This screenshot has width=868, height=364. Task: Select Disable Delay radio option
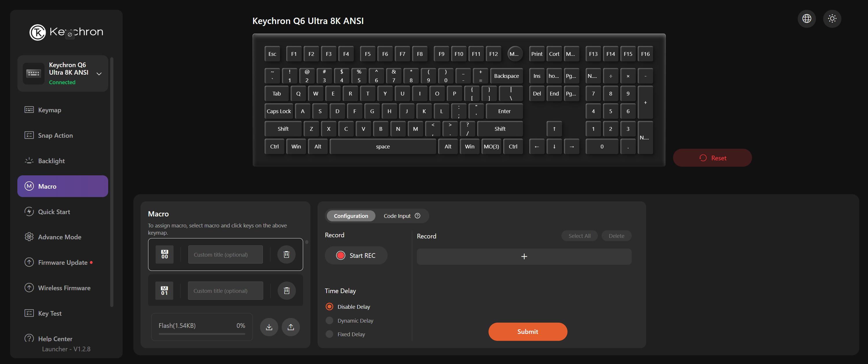point(329,307)
